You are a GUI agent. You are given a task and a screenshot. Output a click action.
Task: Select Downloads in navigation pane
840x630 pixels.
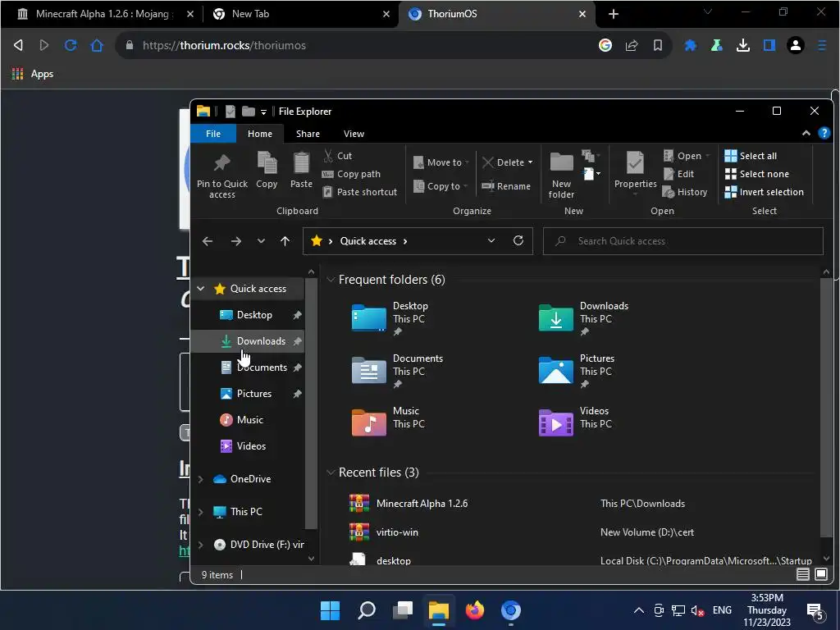tap(249, 341)
